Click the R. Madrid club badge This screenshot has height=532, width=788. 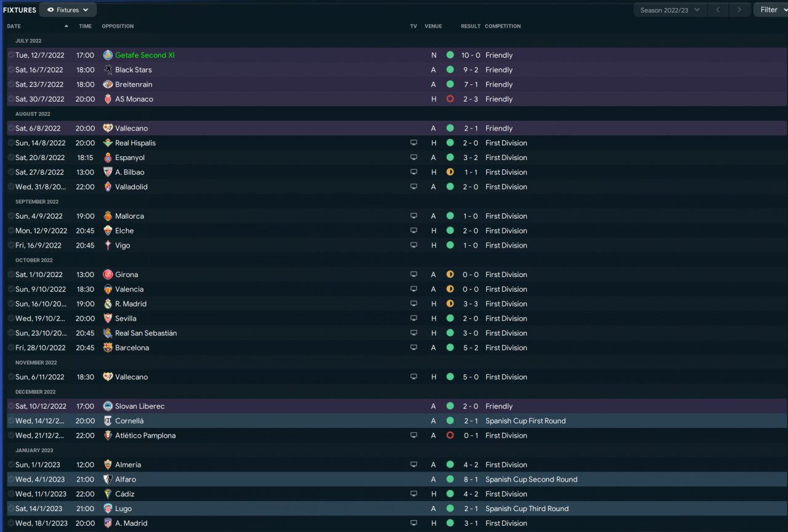pos(108,304)
